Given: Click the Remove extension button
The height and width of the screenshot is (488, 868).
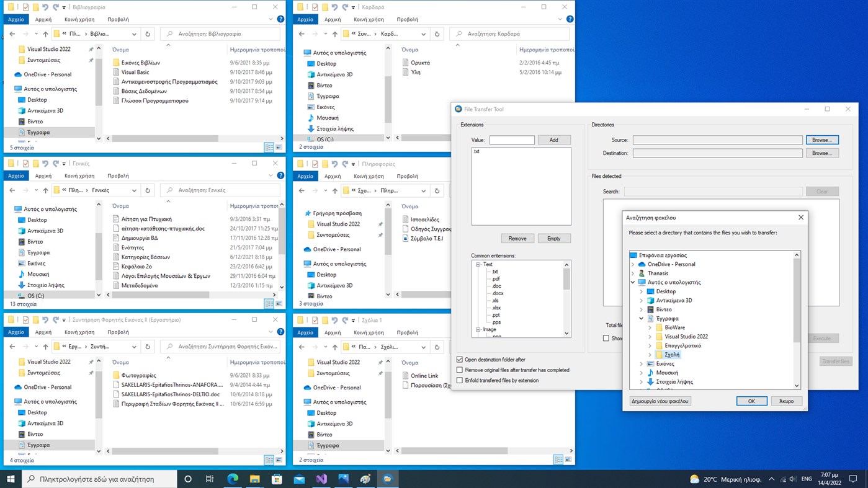Looking at the screenshot, I should pos(517,239).
